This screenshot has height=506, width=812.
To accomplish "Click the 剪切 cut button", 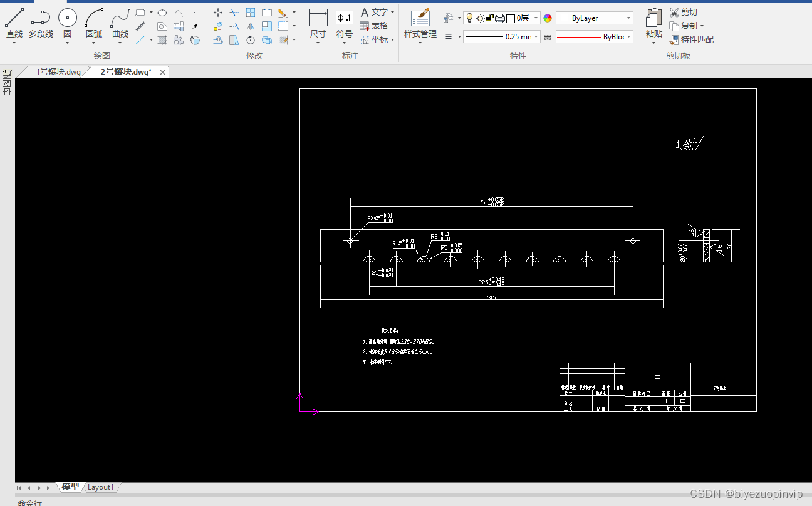I will tap(684, 13).
